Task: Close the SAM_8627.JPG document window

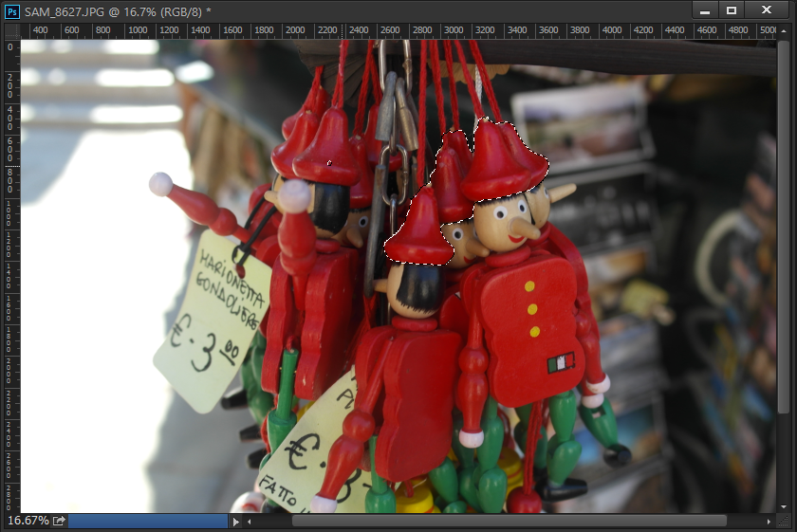Action: 766,9
